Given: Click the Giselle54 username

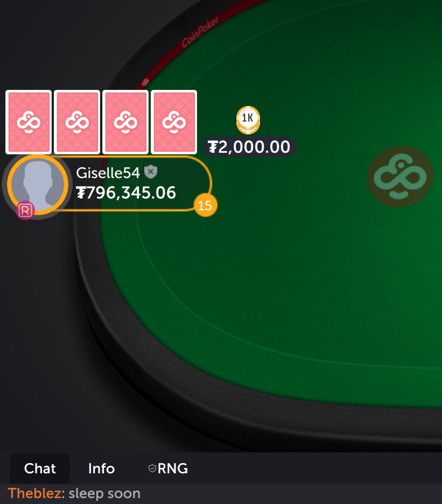Looking at the screenshot, I should click(108, 173).
